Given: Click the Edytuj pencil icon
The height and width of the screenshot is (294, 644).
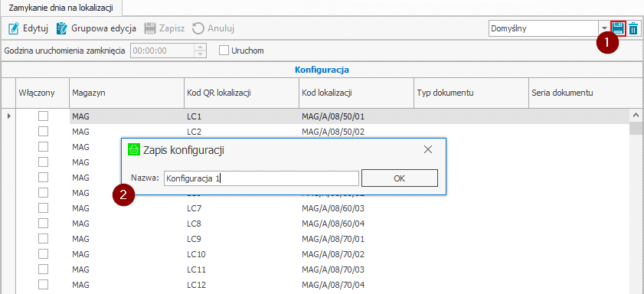Looking at the screenshot, I should [14, 28].
